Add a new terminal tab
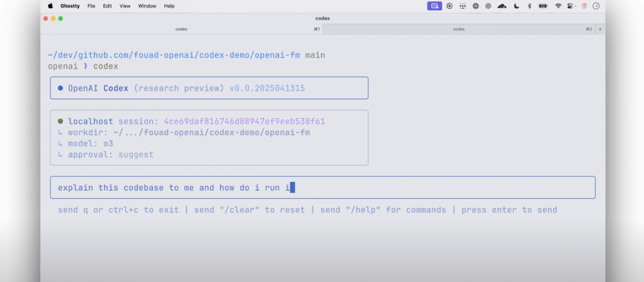 tap(600, 29)
